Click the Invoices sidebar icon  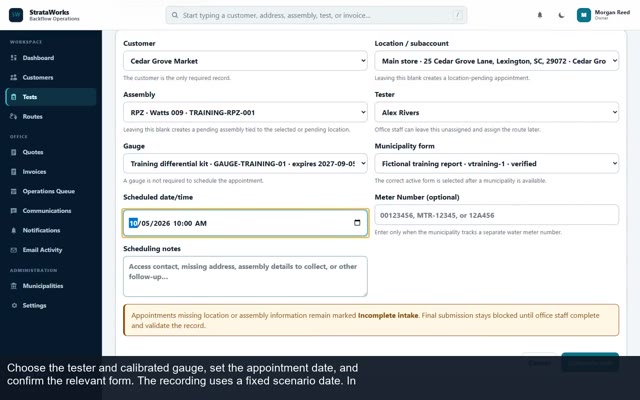coord(13,172)
